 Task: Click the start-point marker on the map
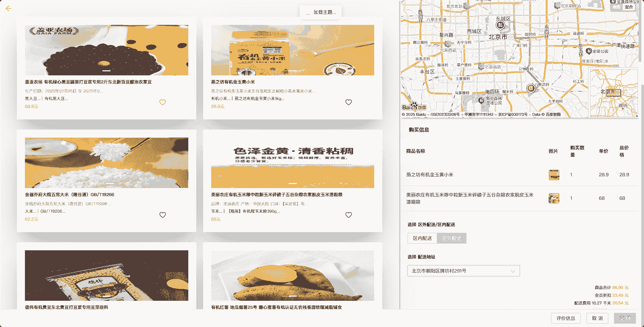[x=500, y=25]
